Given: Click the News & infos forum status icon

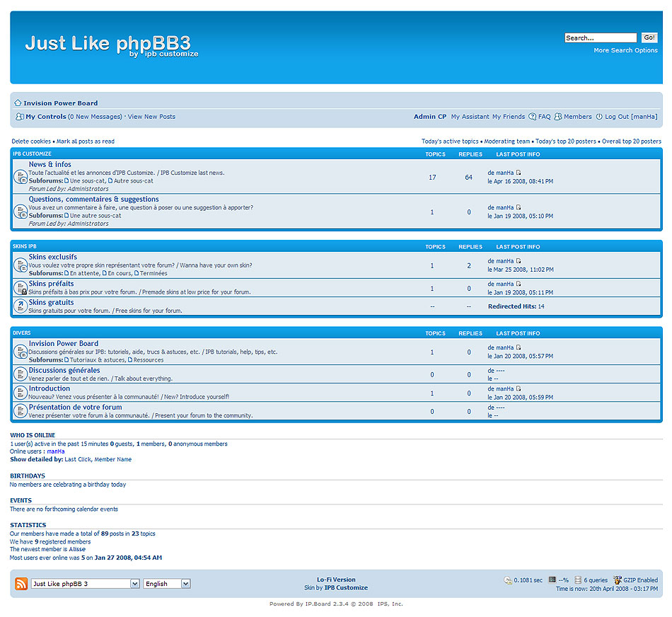Looking at the screenshot, I should [x=21, y=177].
